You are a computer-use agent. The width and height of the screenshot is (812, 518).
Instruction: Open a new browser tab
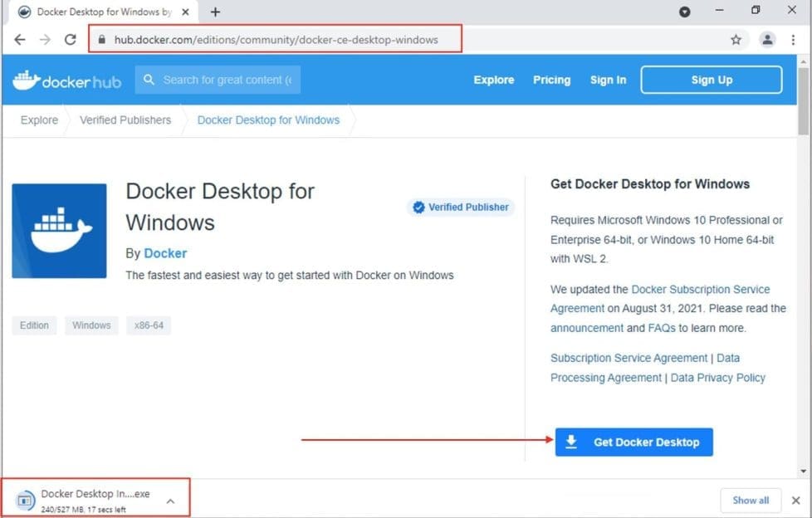coord(215,12)
